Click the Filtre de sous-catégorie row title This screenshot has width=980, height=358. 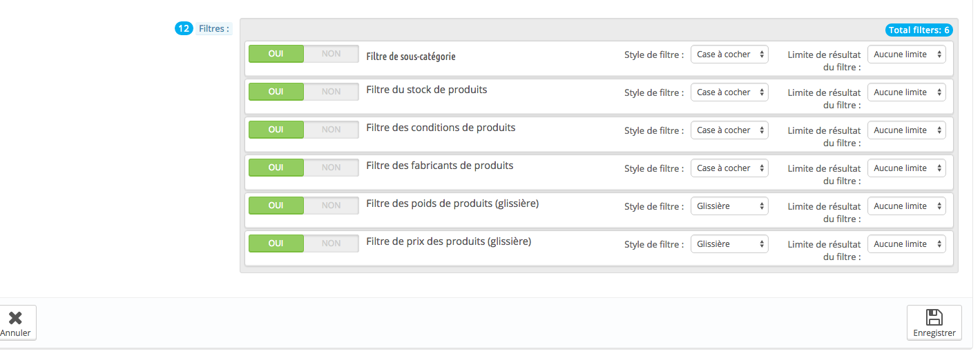[x=411, y=57]
